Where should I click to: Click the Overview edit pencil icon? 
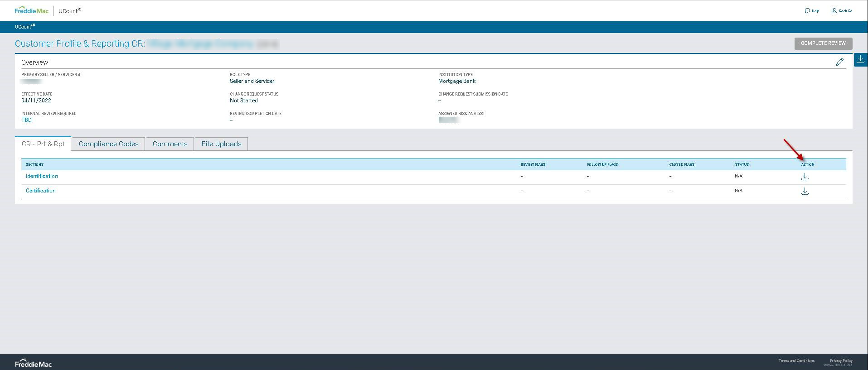coord(839,62)
